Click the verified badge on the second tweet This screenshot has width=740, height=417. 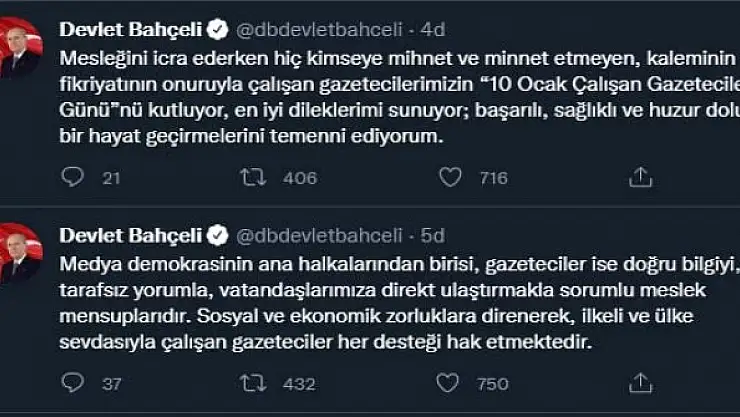click(215, 236)
